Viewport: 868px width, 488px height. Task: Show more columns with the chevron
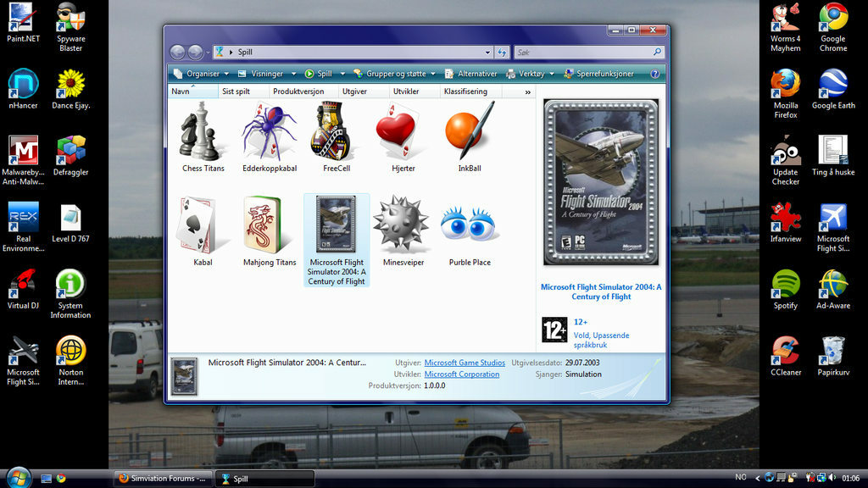pos(527,91)
